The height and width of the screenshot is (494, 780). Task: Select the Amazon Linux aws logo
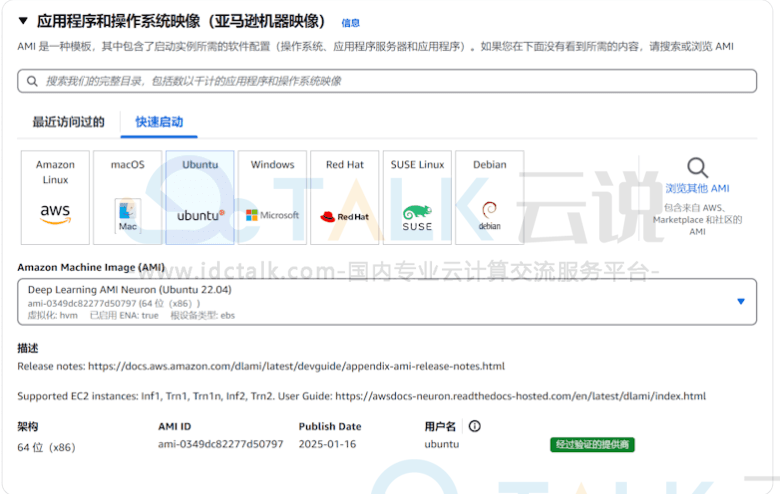(x=55, y=214)
